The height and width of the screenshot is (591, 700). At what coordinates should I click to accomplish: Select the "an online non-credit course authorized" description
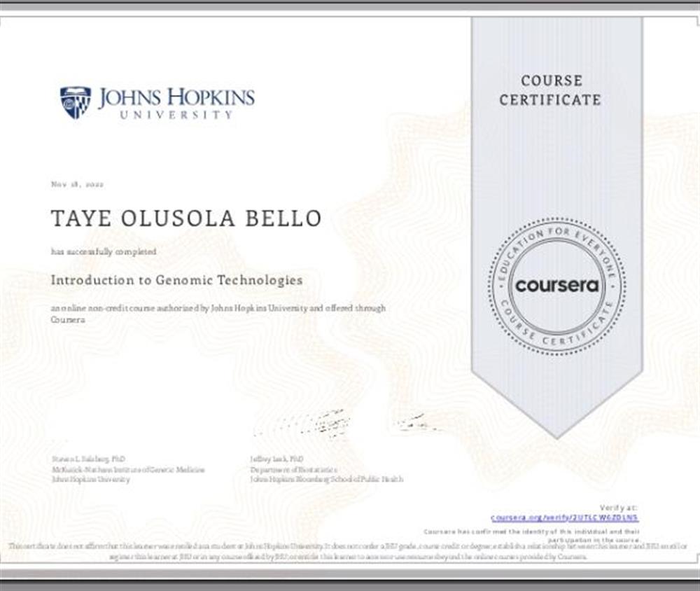218,314
